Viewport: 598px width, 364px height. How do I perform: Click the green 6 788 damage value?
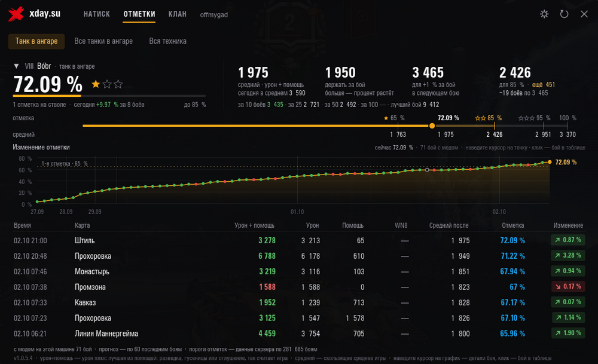267,256
